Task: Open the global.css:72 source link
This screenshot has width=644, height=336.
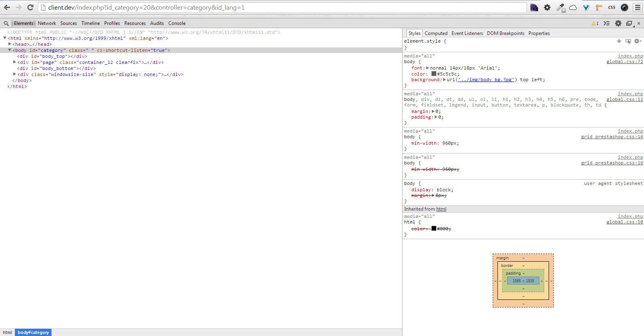Action: coord(624,61)
